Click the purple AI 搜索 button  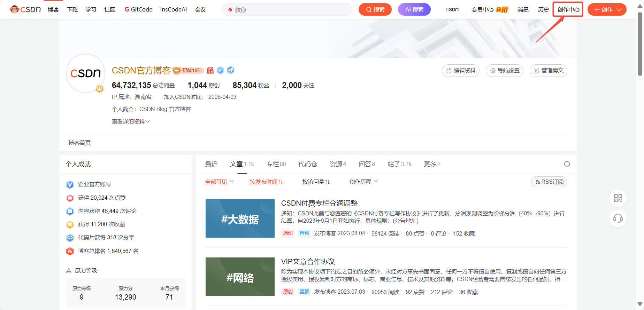pos(414,9)
